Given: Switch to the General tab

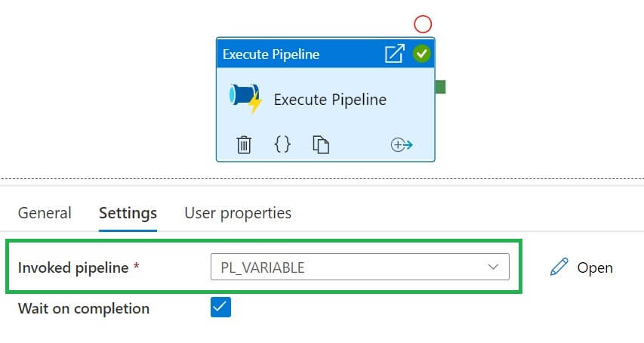Looking at the screenshot, I should coord(45,213).
